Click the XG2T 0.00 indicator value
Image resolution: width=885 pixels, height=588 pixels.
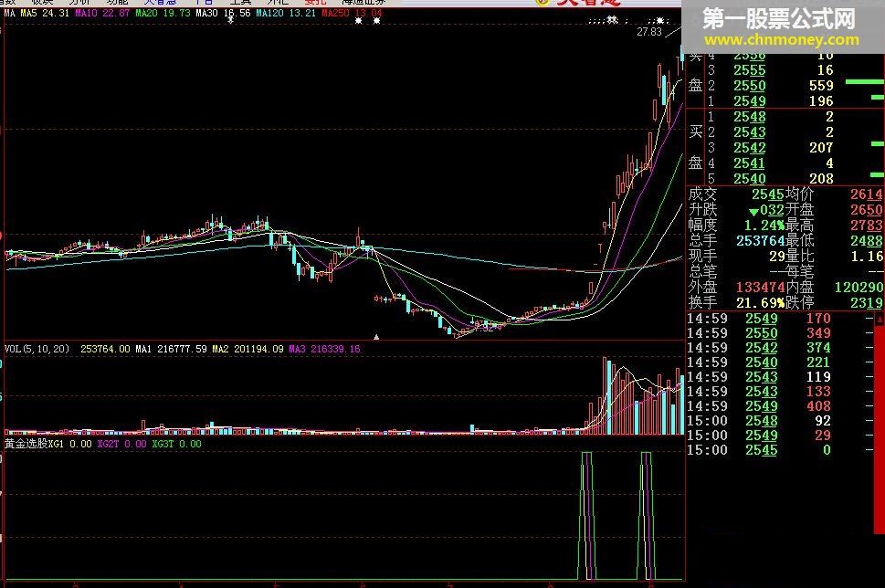click(121, 444)
